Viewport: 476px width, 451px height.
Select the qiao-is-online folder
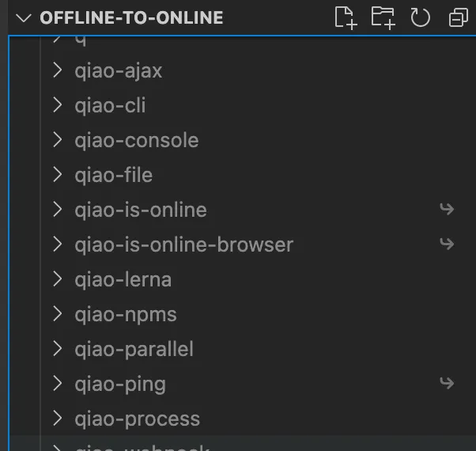tap(140, 210)
